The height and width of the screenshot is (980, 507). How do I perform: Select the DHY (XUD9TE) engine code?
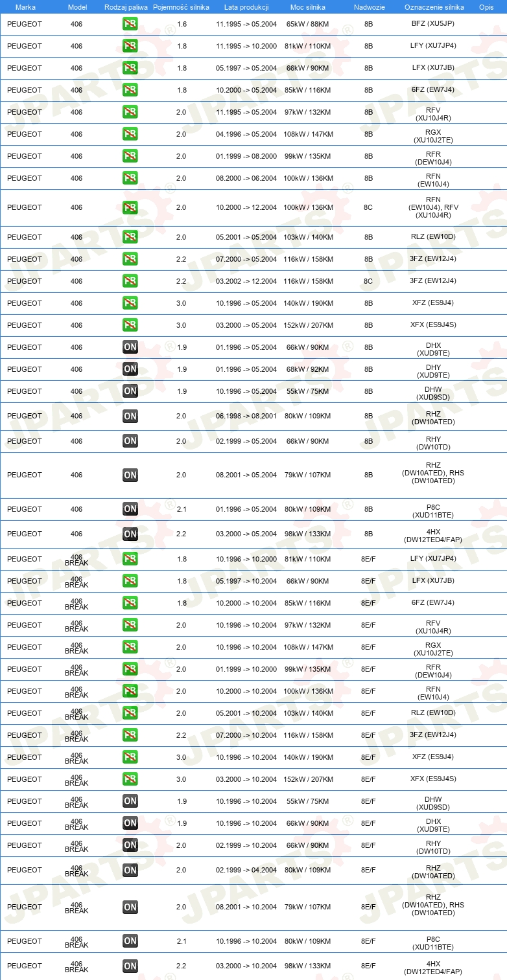pos(433,371)
